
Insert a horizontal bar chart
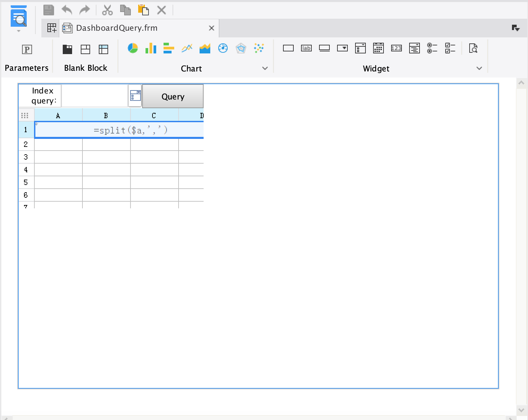pyautogui.click(x=169, y=48)
